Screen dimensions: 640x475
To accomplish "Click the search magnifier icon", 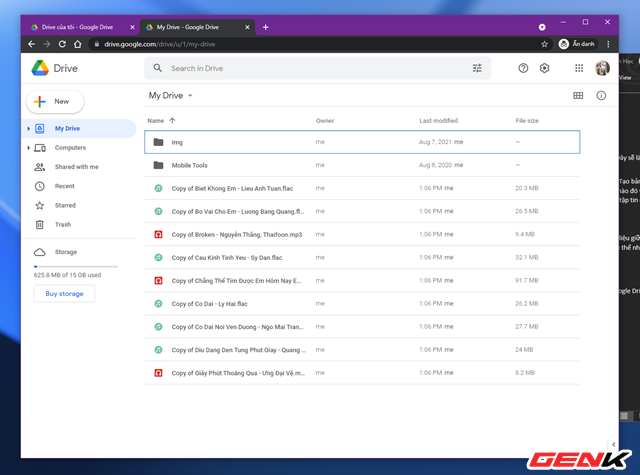I will pyautogui.click(x=158, y=68).
